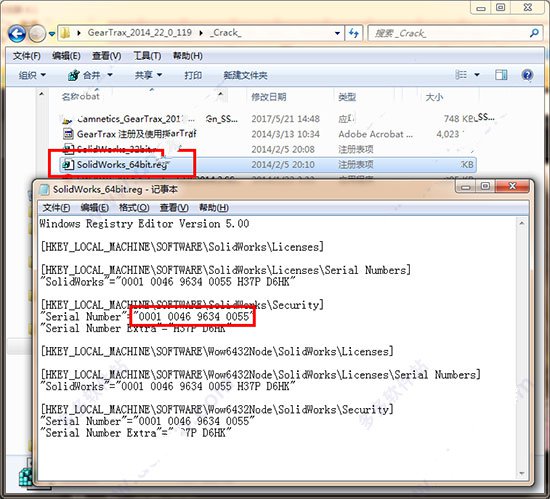Click Adobe Acrobat type cell
The width and height of the screenshot is (550, 499).
coord(375,134)
